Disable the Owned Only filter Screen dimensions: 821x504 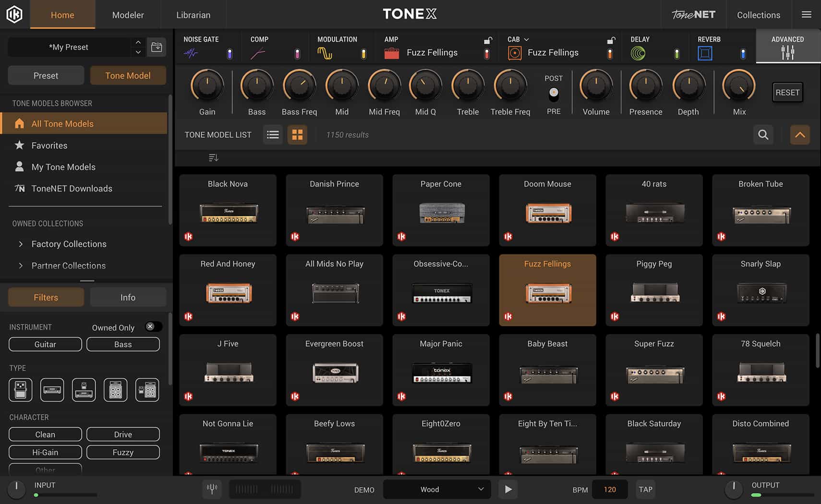pos(153,326)
